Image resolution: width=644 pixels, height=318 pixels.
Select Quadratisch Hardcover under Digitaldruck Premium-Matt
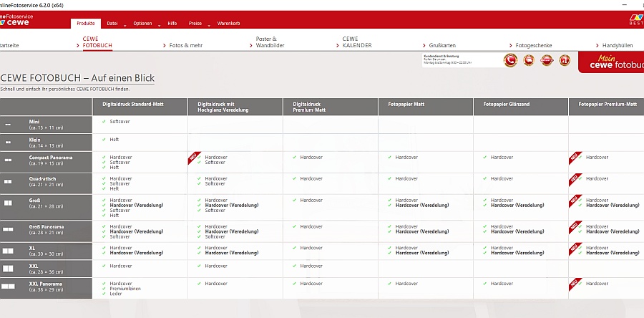click(x=311, y=179)
